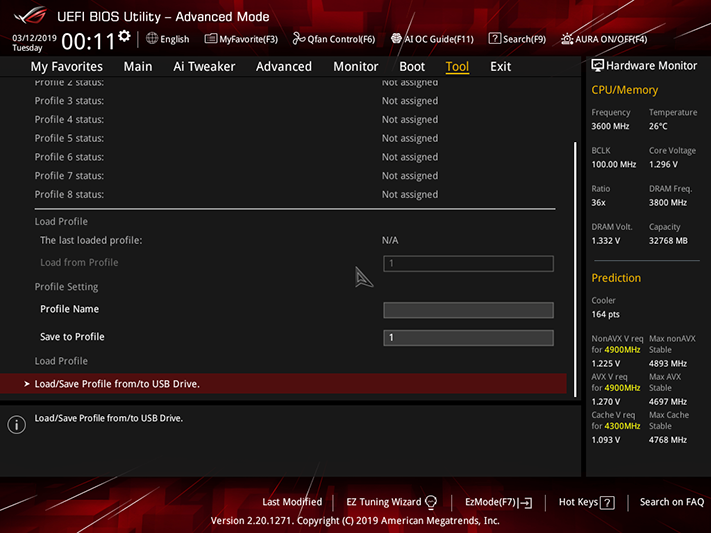The width and height of the screenshot is (711, 533).
Task: Click the Hardware Monitor display icon
Action: [598, 65]
